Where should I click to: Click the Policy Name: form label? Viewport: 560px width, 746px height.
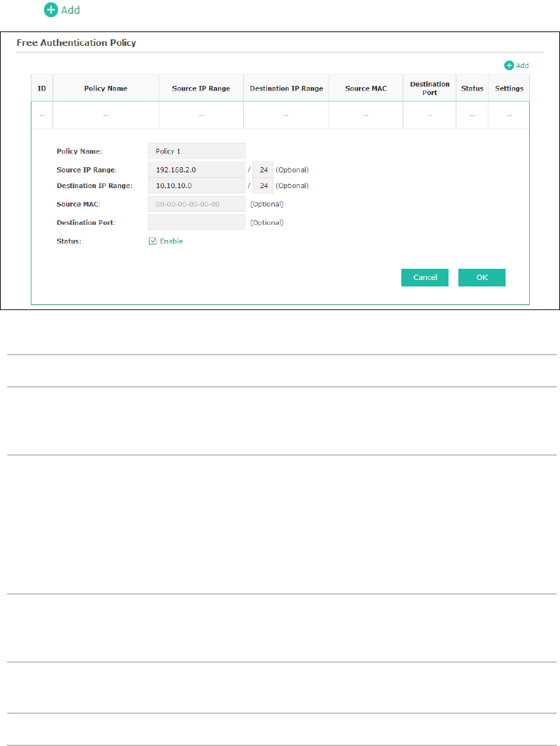[79, 151]
